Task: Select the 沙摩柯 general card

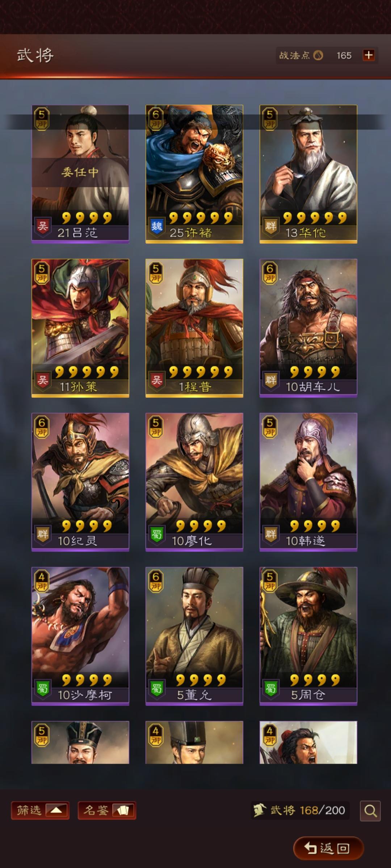Action: (80, 636)
